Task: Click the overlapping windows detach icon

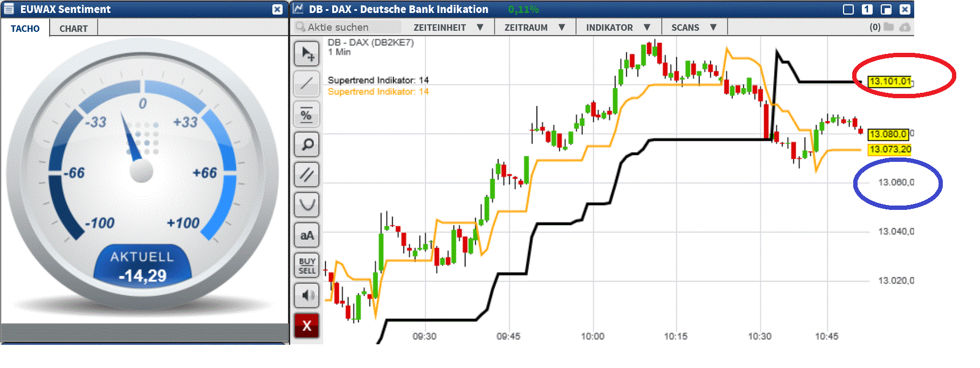Action: [886, 9]
